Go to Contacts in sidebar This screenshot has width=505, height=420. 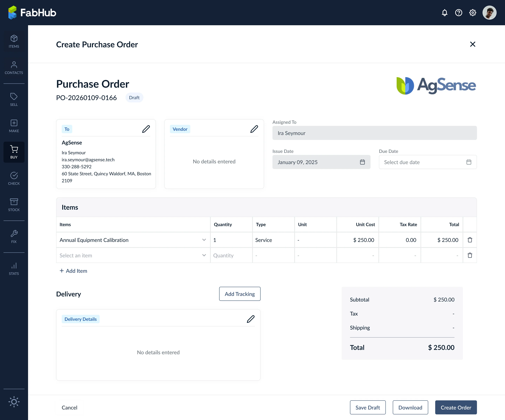click(14, 67)
